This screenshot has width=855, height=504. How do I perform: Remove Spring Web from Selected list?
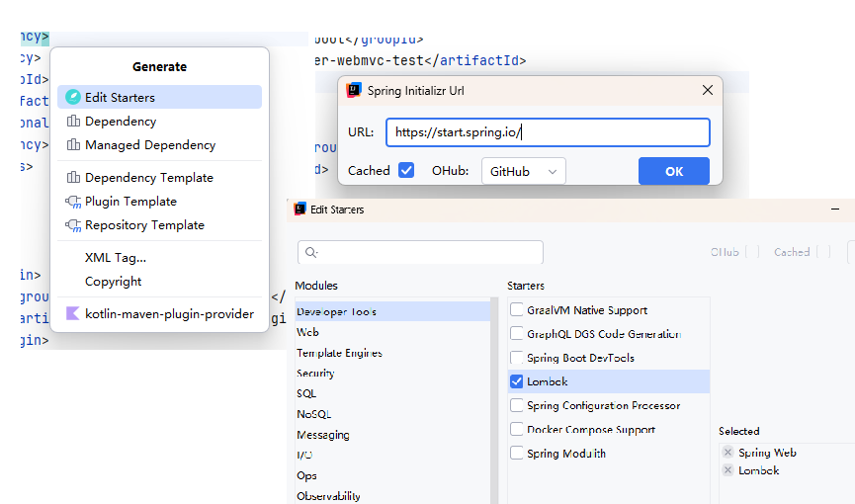[x=727, y=453]
